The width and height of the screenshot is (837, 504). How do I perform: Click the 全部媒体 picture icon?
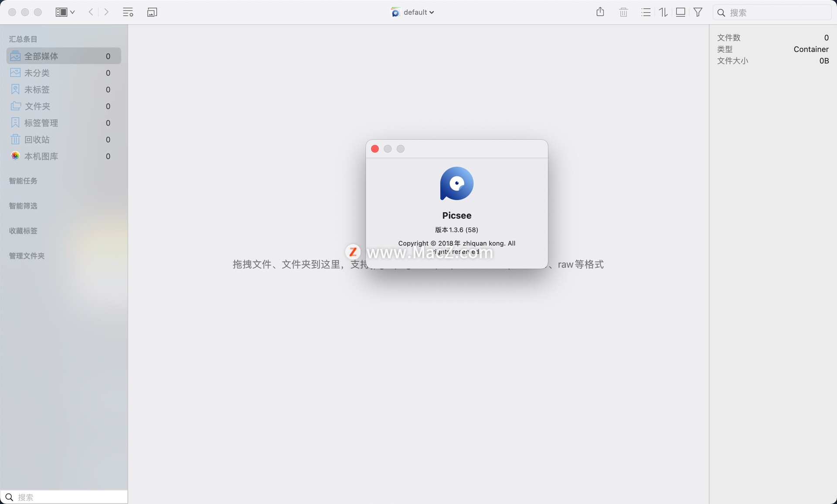[x=15, y=56]
